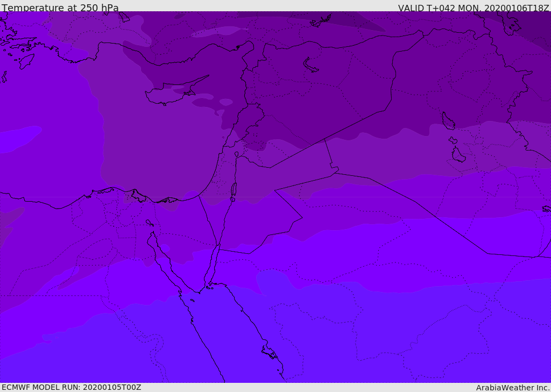Click the 'Temperature at 250 hPa' title
This screenshot has height=392, width=551.
(60, 8)
